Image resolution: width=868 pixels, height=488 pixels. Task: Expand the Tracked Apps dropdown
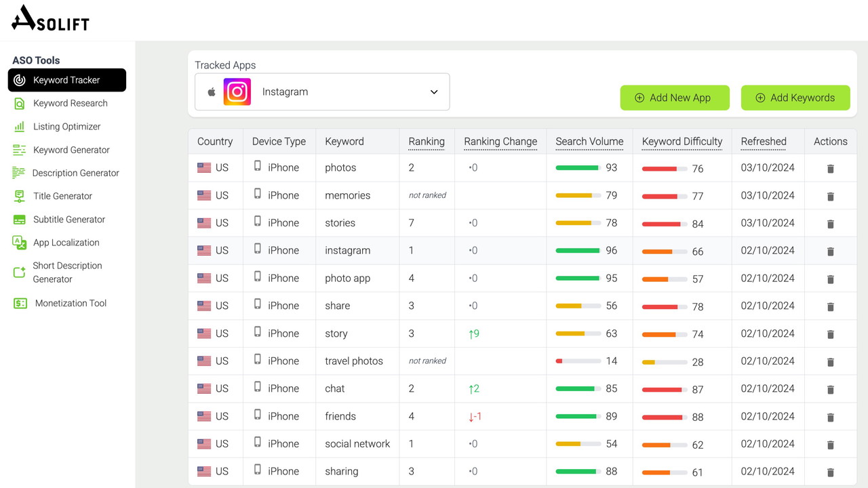[x=322, y=91]
